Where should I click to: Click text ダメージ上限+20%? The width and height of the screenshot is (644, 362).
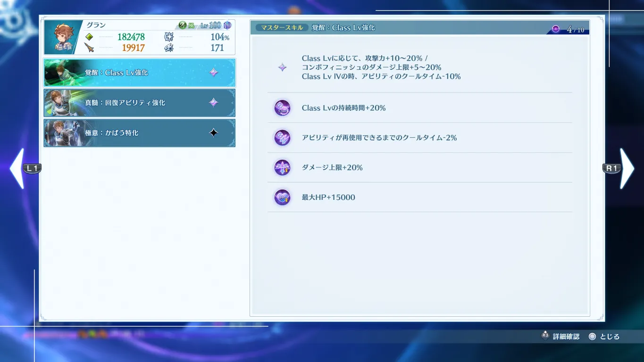[x=332, y=167]
